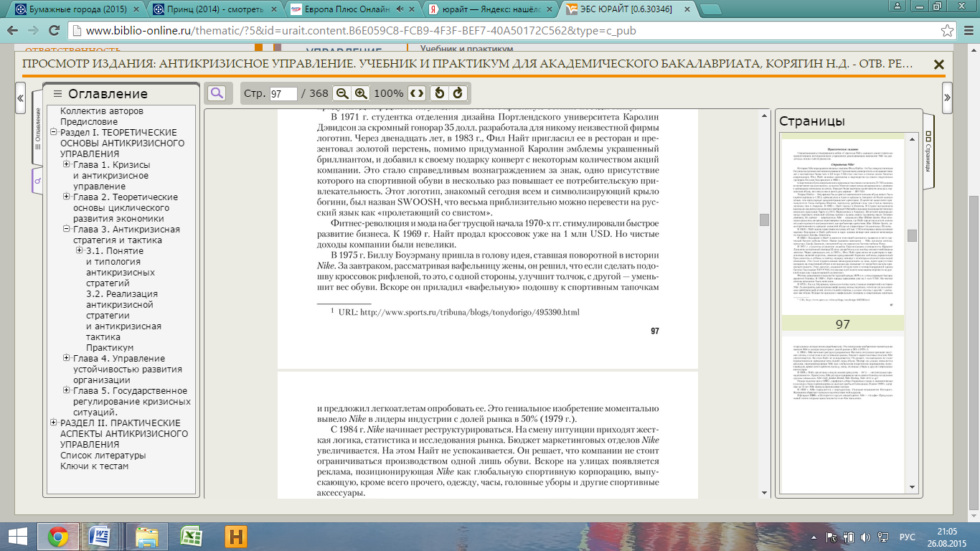Expand Глава 2 tree node
Viewport: 980px width, 551px height.
point(67,197)
